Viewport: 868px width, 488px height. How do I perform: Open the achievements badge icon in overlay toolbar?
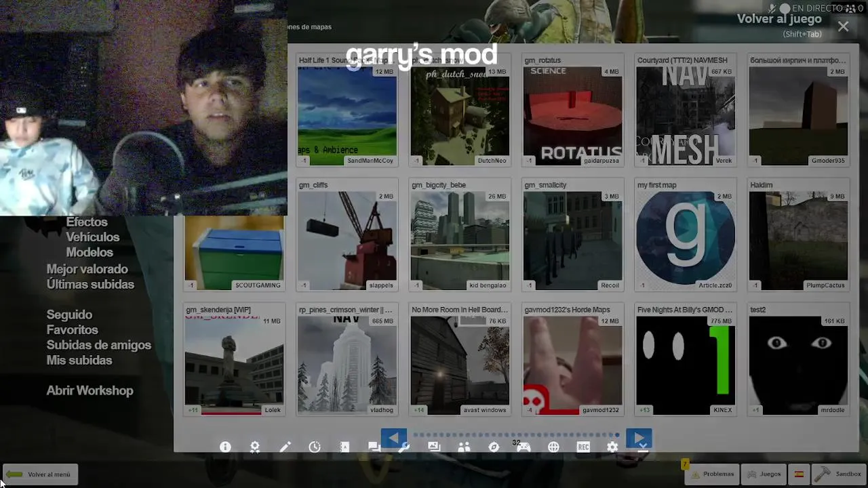[255, 447]
